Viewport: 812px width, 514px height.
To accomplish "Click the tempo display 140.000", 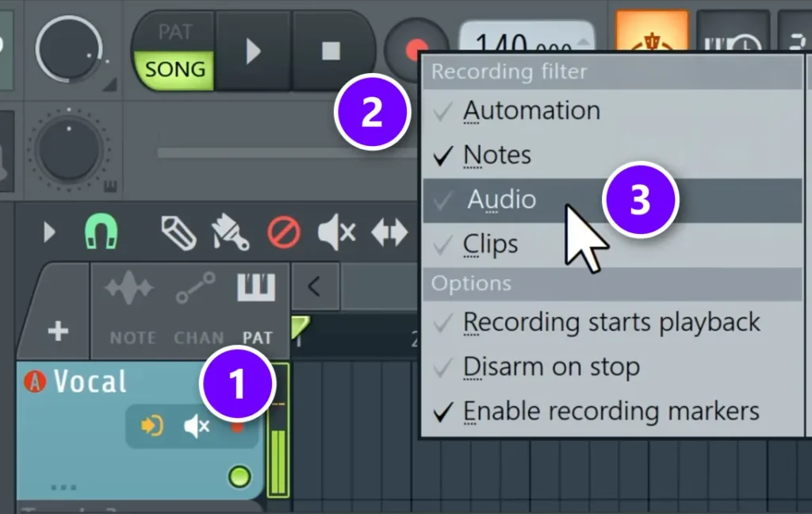I will (527, 38).
